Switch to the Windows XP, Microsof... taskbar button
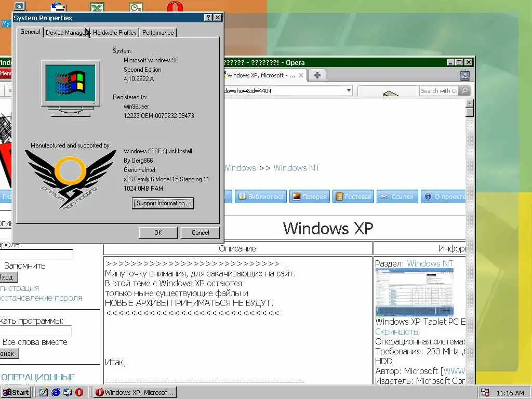 click(x=135, y=392)
